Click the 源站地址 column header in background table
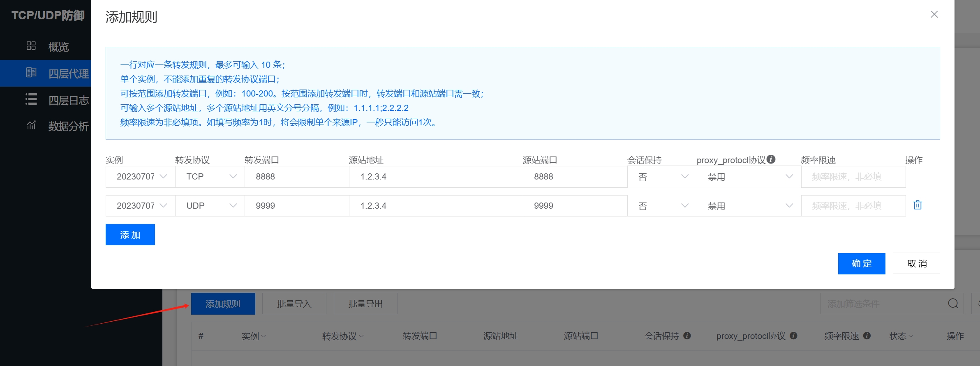The image size is (980, 366). 500,336
